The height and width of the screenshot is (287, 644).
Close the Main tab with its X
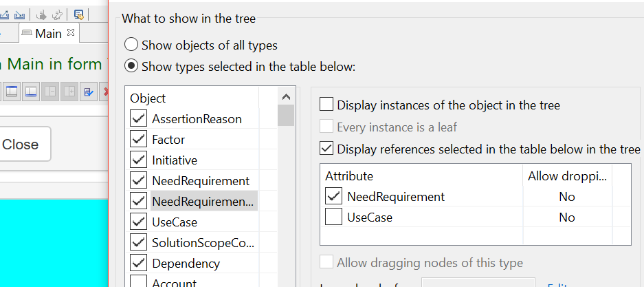pos(71,32)
